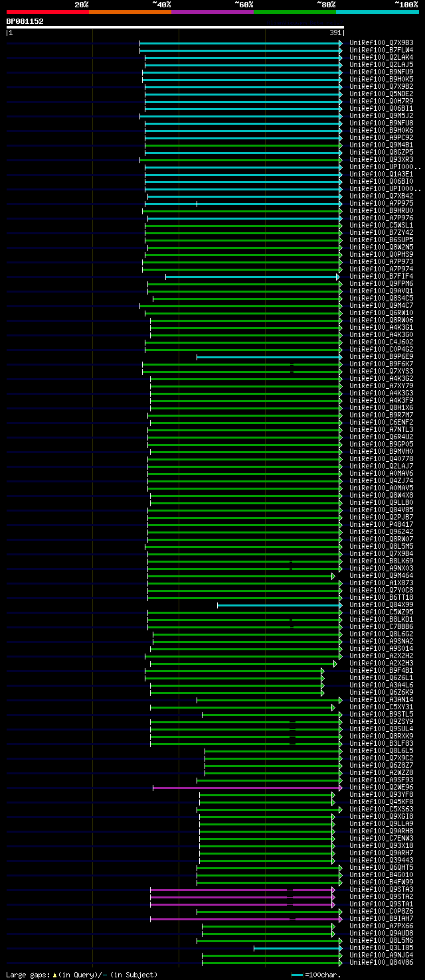Click the cyan alignment bar for Q84X99
Screen dimensions: 425x980
[x=280, y=605]
